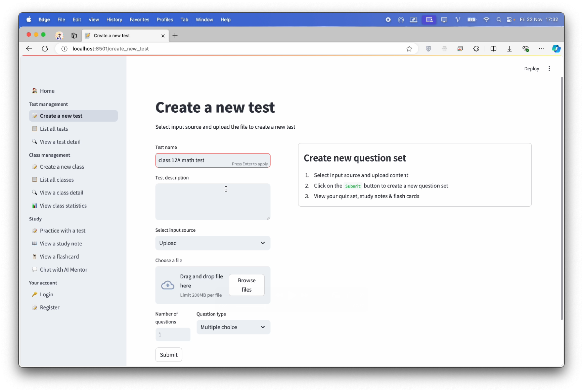This screenshot has width=583, height=392.
Task: Open downloads arrow icon
Action: 509,49
